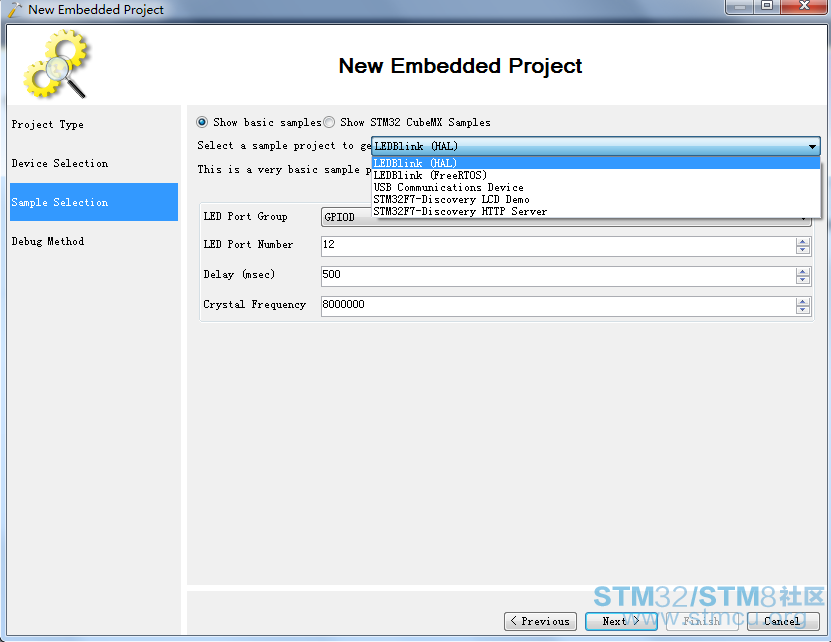Select the Sample Selection step
This screenshot has height=642, width=831.
click(94, 202)
